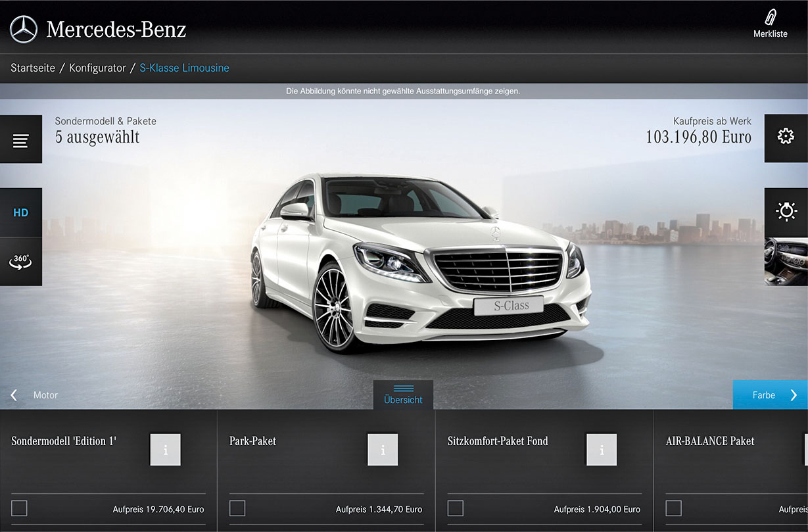View the interior thumbnail image

pos(786,261)
